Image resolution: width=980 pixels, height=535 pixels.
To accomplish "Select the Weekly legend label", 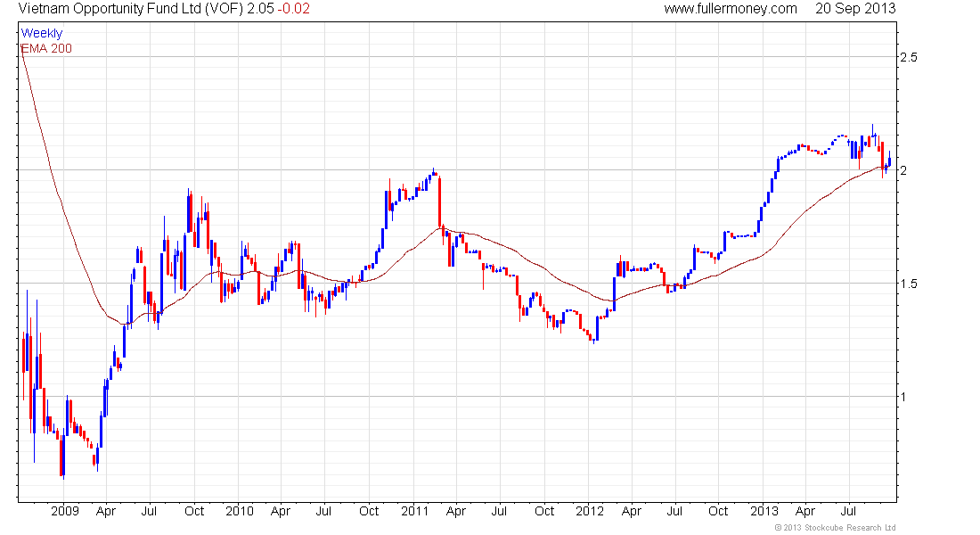I will coord(42,33).
